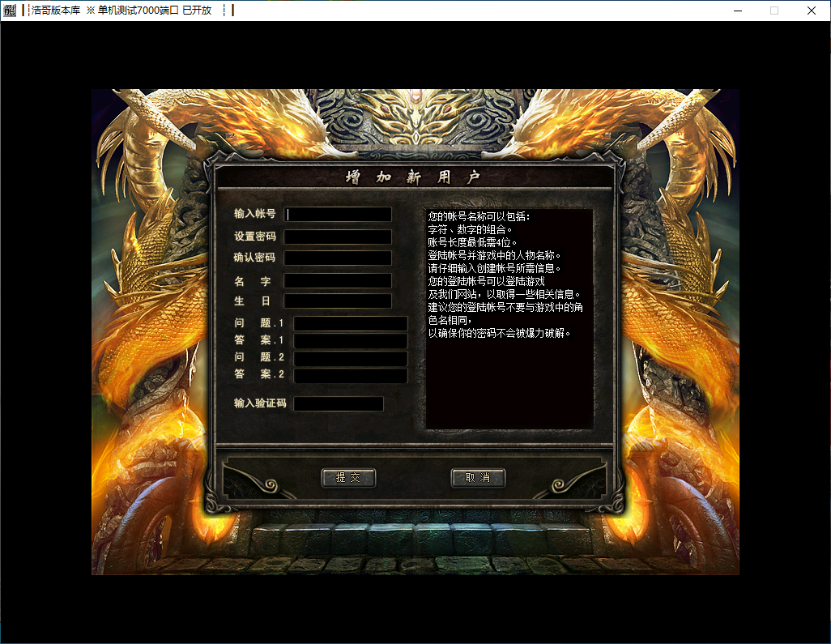Click the 名字 name input field

[338, 280]
